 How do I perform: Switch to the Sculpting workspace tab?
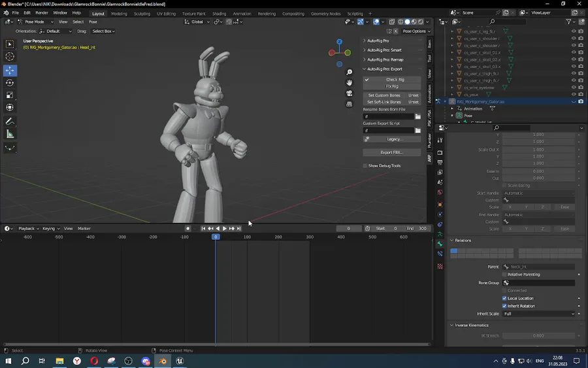pyautogui.click(x=142, y=14)
